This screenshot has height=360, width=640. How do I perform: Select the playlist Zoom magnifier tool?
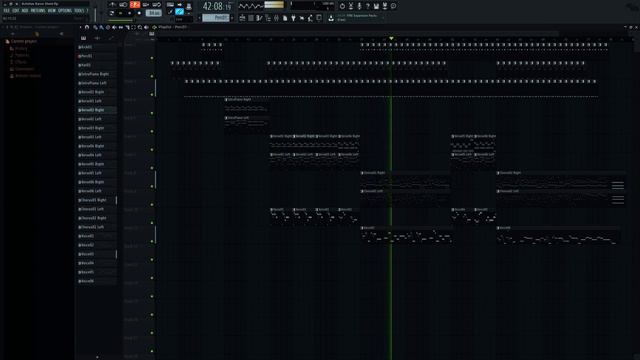click(140, 27)
